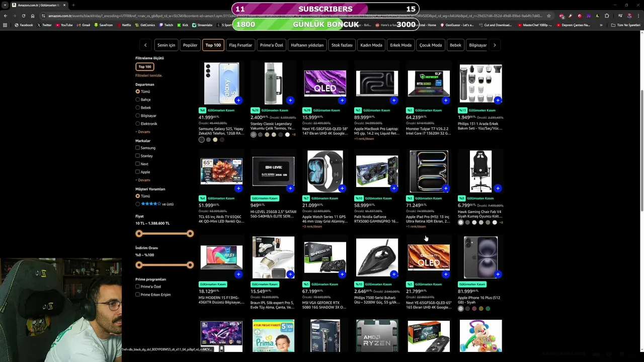The image size is (644, 362).
Task: Select the Bahçe department radio button
Action: tap(138, 100)
